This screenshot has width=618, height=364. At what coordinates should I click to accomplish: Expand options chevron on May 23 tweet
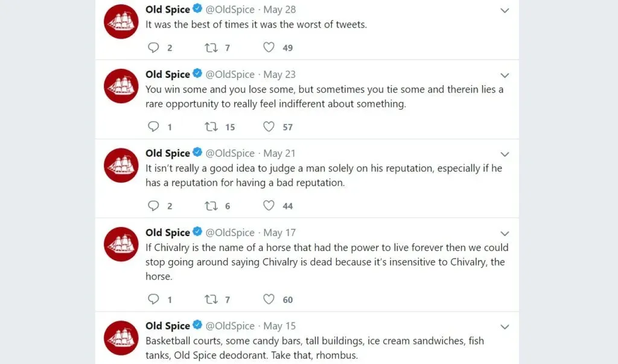click(x=505, y=75)
